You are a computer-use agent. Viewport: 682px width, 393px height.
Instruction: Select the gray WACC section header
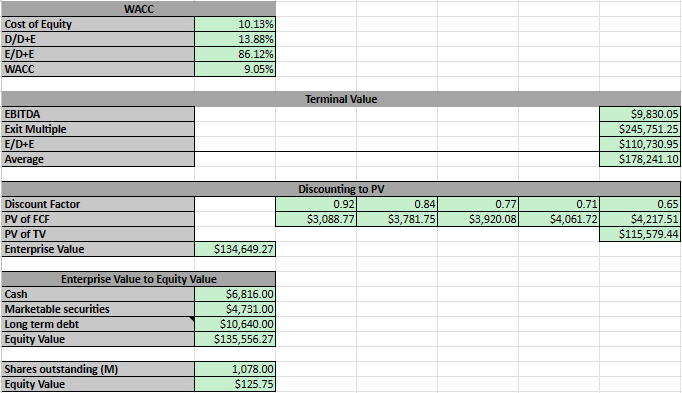139,9
